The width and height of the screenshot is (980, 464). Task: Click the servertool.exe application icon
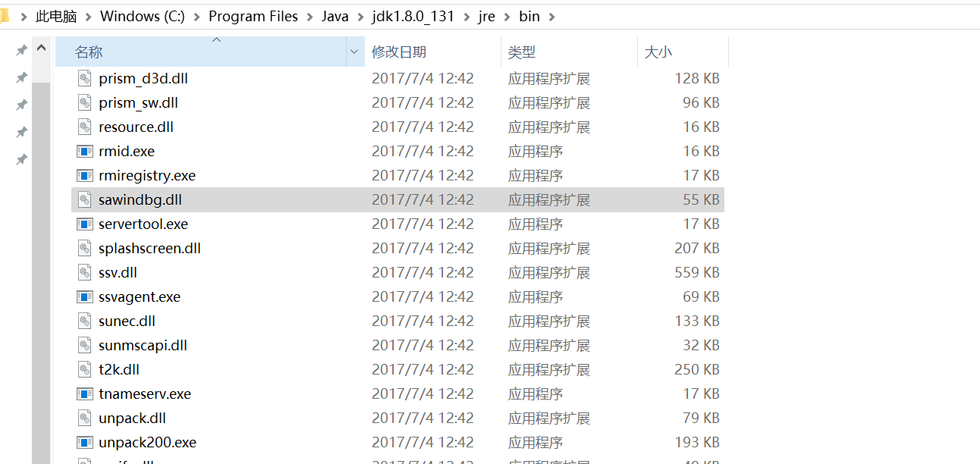[x=83, y=224]
